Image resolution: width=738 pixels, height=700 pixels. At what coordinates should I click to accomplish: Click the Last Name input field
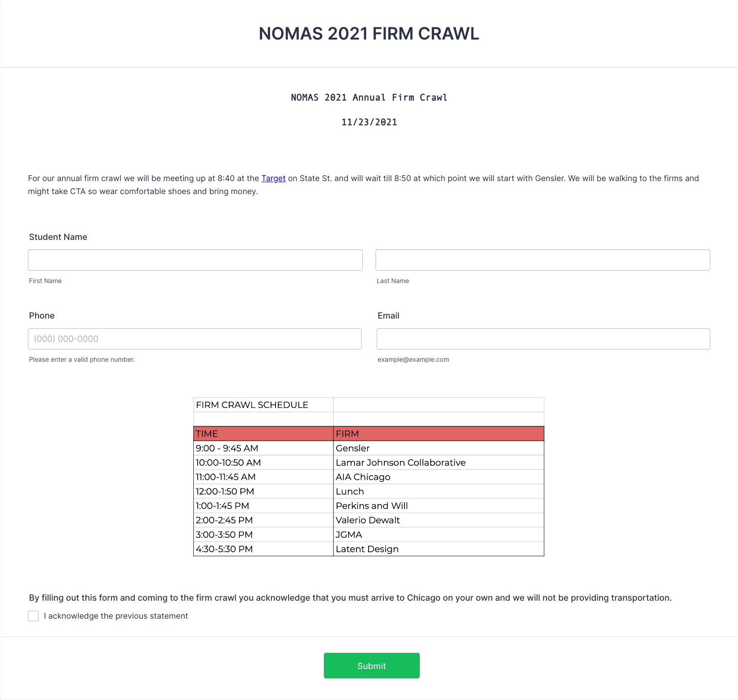click(543, 260)
